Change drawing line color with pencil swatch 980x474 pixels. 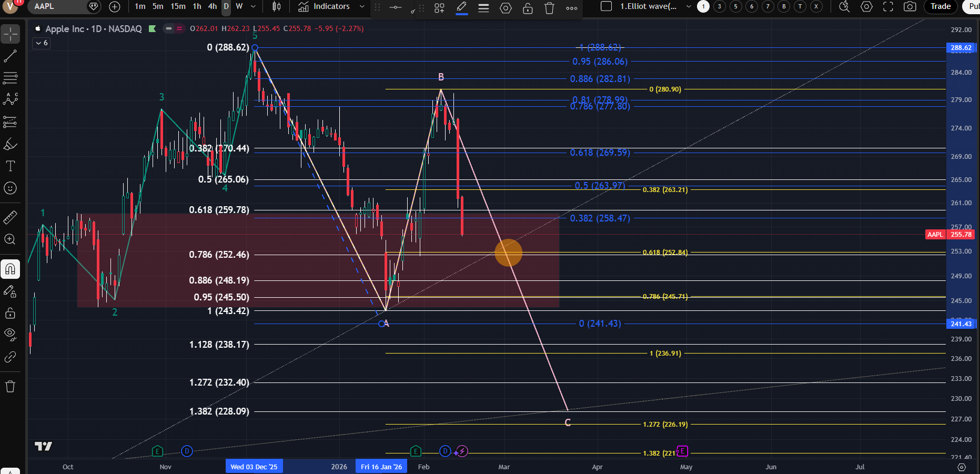(x=461, y=8)
